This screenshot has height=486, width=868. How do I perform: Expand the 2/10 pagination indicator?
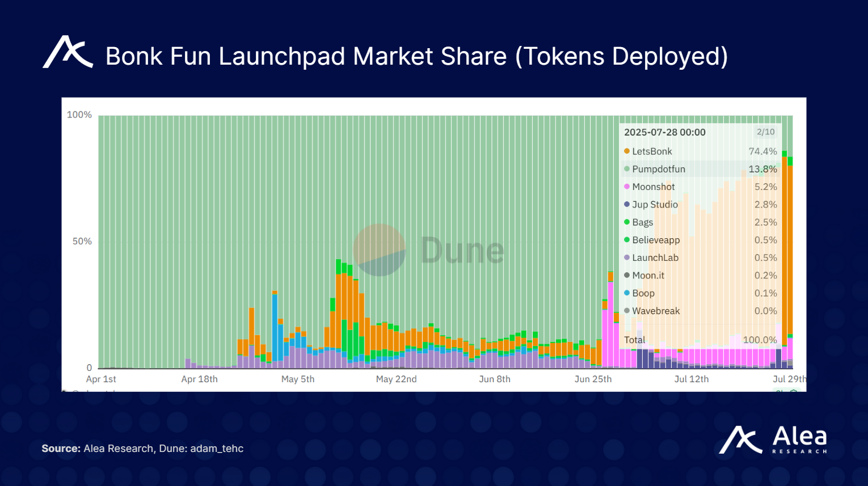point(765,132)
